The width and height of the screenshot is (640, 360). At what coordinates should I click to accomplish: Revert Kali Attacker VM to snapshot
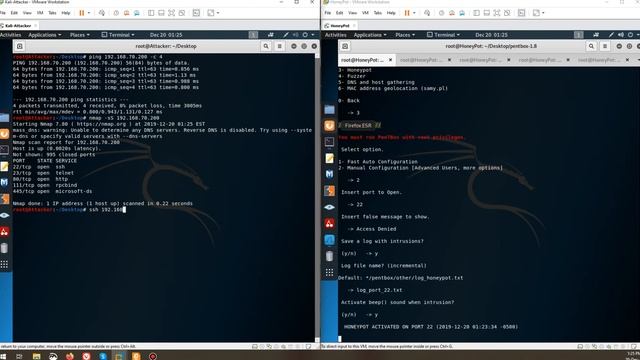click(127, 13)
